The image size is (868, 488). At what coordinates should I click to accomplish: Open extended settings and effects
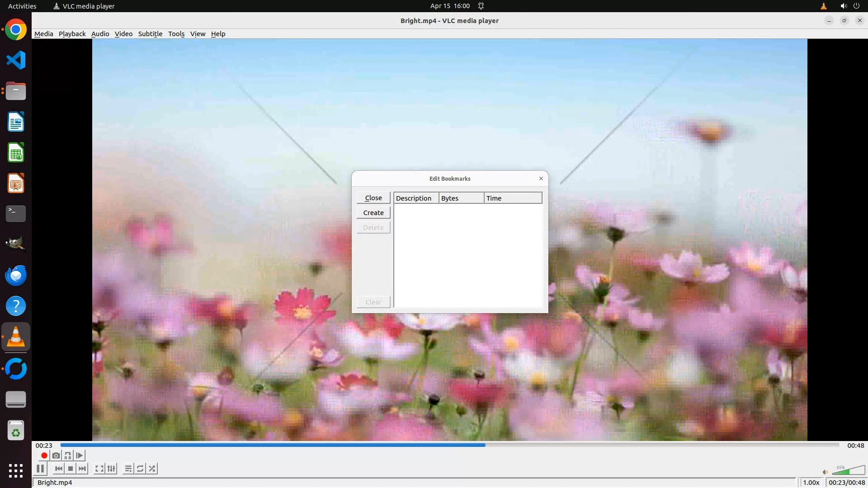(112, 469)
